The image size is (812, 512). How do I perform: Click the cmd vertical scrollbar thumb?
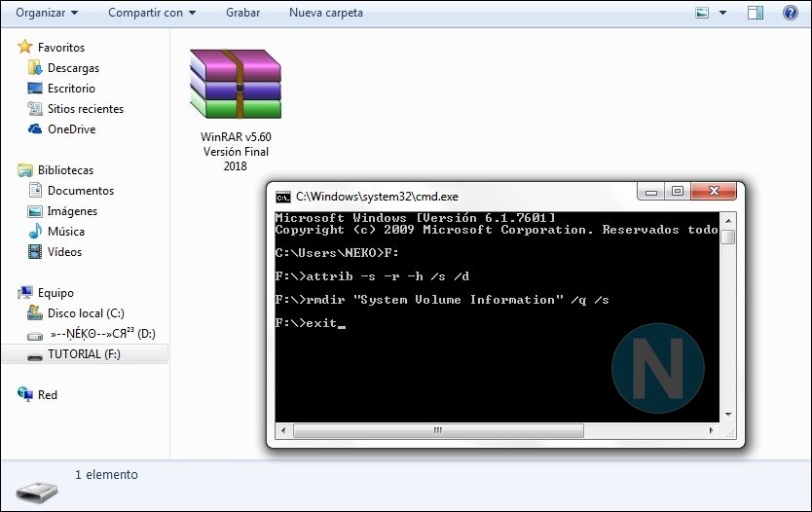point(728,238)
